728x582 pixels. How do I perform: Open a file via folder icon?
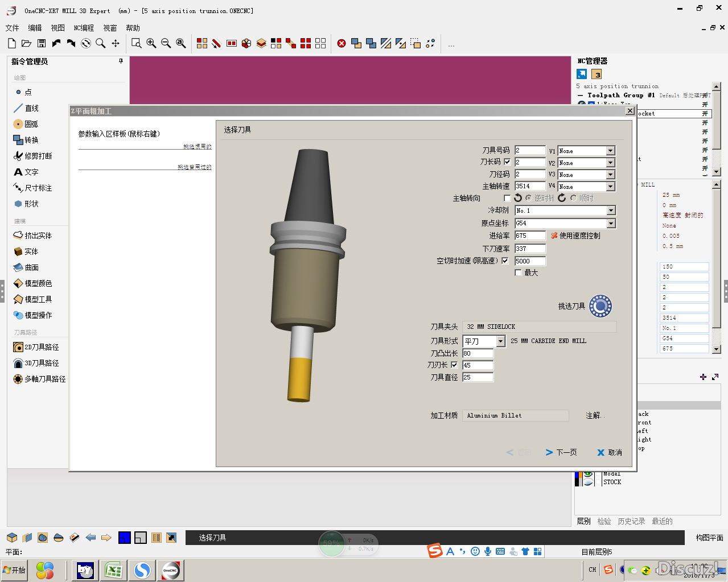[26, 43]
